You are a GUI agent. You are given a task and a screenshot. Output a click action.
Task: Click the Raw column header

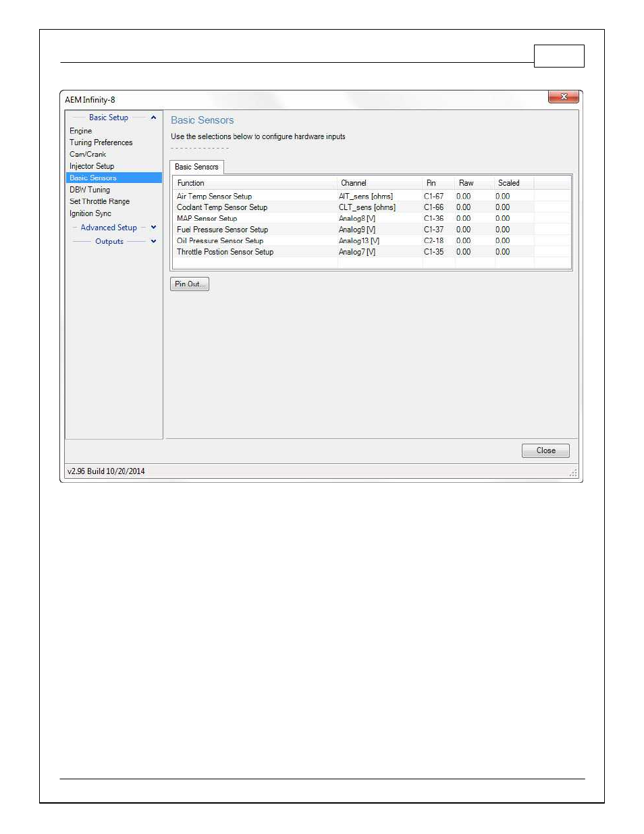point(475,183)
